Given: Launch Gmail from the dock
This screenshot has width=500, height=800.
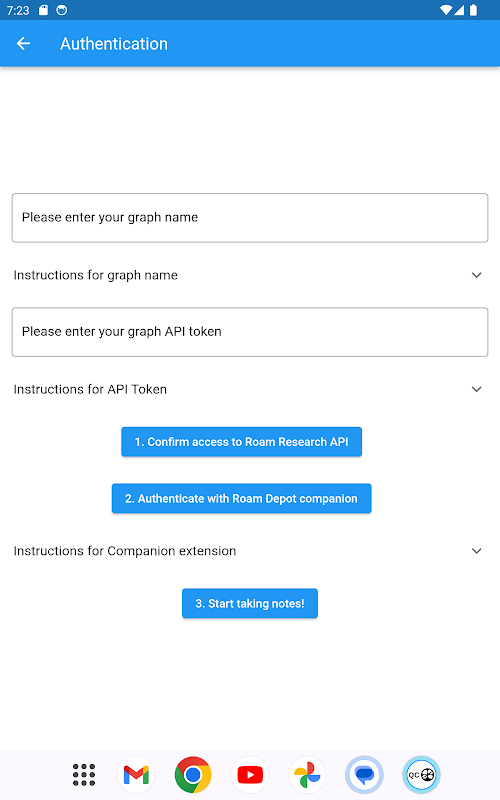Looking at the screenshot, I should point(136,774).
